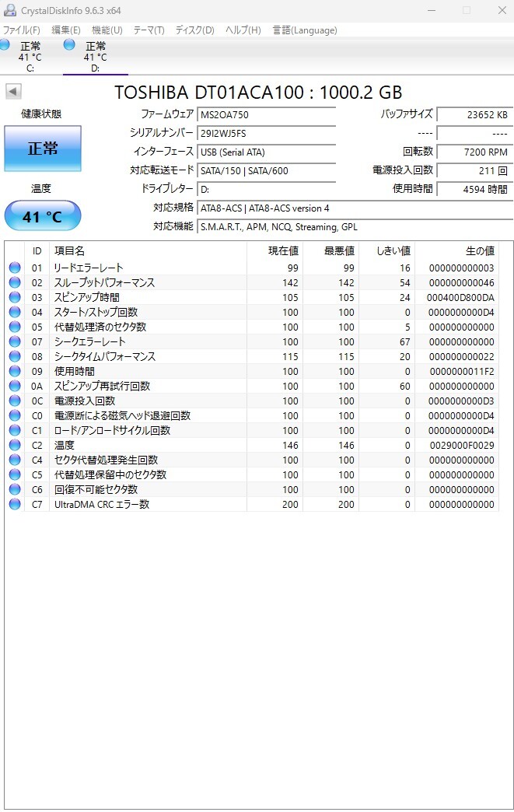Open the 編集(E) menu

(x=66, y=30)
